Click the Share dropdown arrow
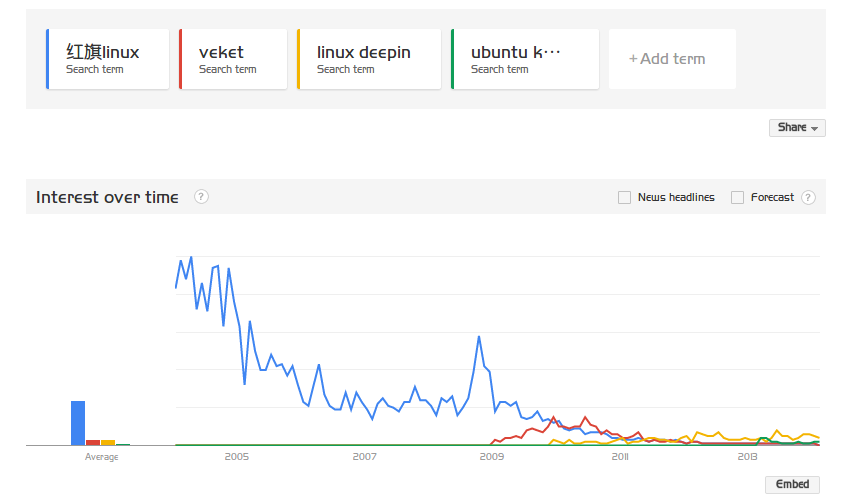Image resolution: width=841 pixels, height=499 pixels. pos(814,128)
